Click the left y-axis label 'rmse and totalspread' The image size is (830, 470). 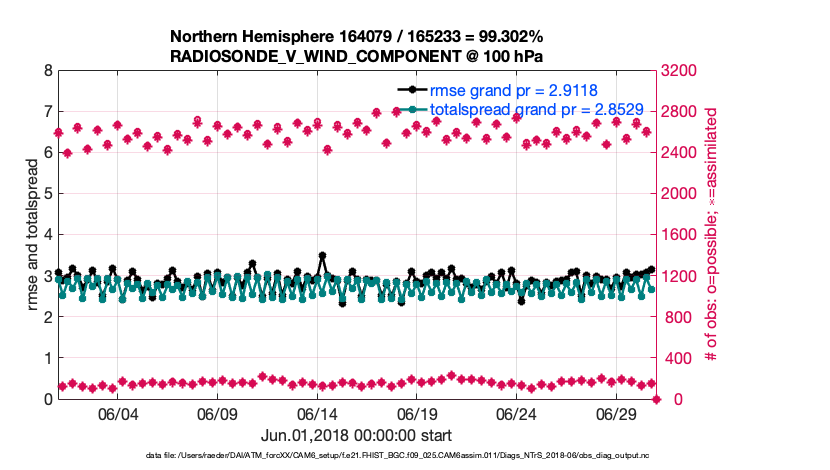32,234
